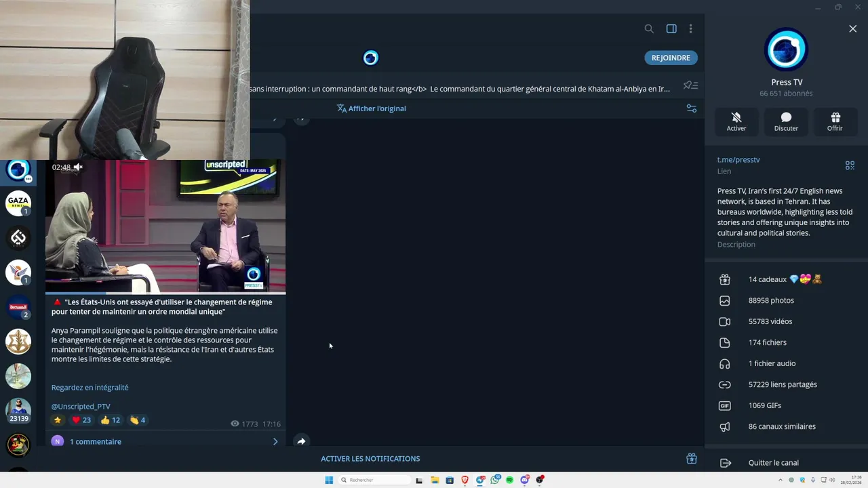Open the 1 commentaire thread
This screenshot has width=868, height=488.
(x=165, y=441)
